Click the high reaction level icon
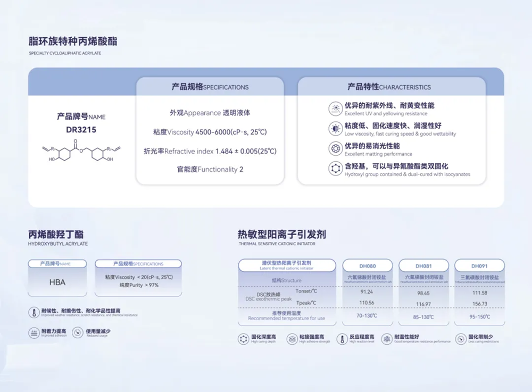The image size is (532, 392). click(x=342, y=339)
